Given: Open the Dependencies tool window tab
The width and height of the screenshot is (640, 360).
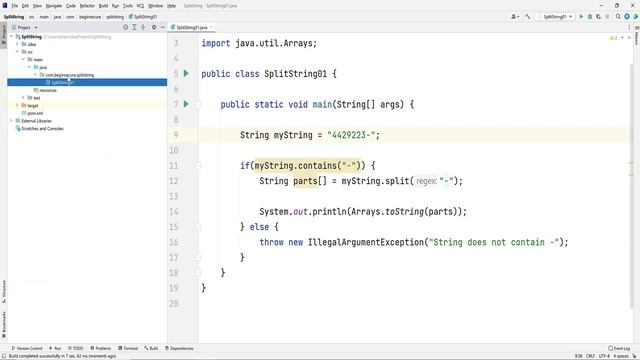Looking at the screenshot, I should pyautogui.click(x=179, y=348).
